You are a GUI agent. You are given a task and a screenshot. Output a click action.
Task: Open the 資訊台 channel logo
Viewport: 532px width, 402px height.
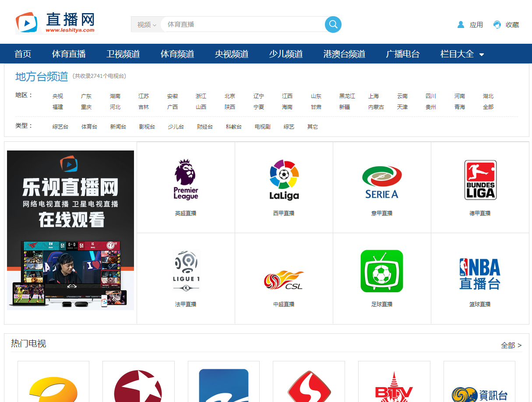(x=479, y=394)
